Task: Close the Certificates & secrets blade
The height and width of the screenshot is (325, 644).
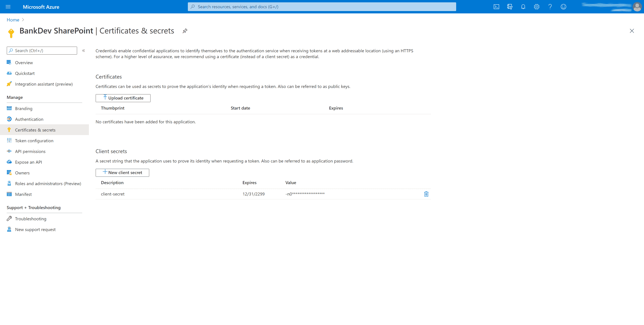Action: (x=632, y=31)
